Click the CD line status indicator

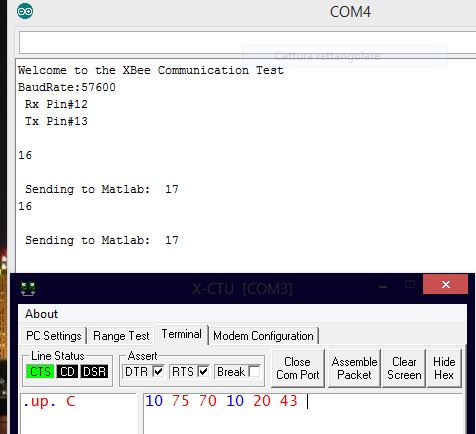tap(67, 371)
